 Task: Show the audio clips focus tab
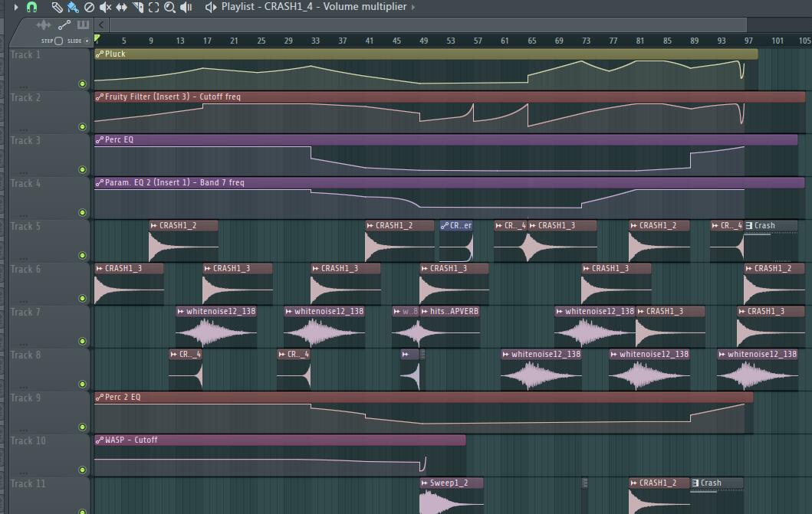(44, 25)
